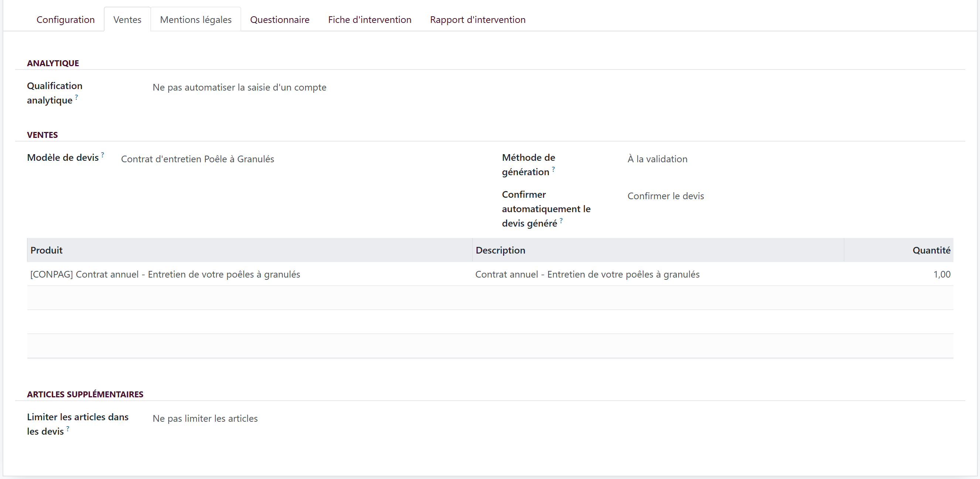Switch to the Configuration tab
The height and width of the screenshot is (479, 980).
point(65,20)
